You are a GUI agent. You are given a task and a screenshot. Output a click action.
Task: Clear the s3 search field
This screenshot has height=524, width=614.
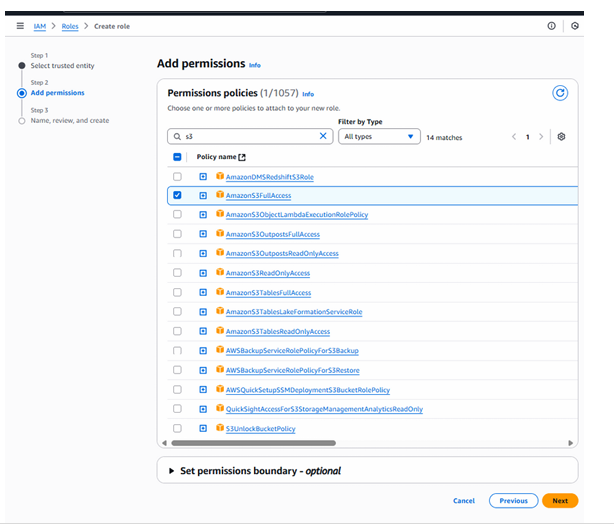click(323, 136)
